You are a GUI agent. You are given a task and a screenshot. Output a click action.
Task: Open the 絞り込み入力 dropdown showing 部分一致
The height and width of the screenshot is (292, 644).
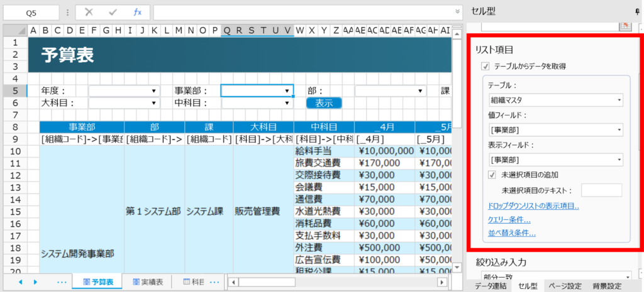(556, 276)
